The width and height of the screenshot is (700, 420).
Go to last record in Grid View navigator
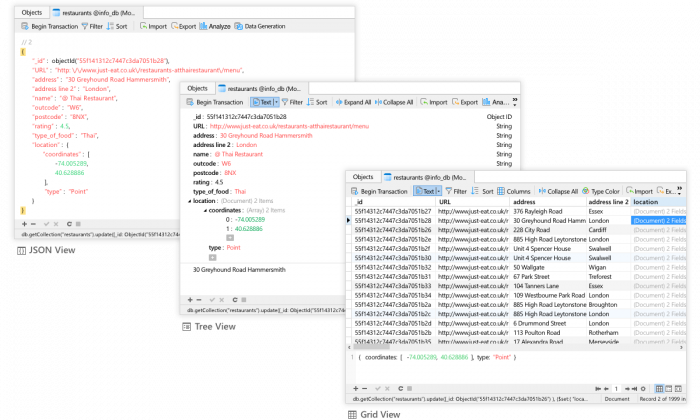[634, 389]
